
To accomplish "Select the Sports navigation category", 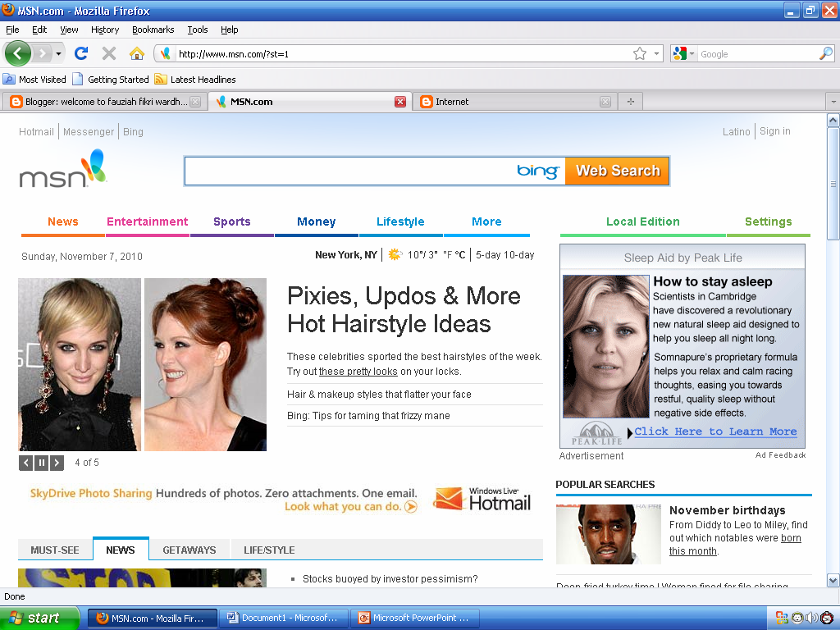I will tap(232, 221).
